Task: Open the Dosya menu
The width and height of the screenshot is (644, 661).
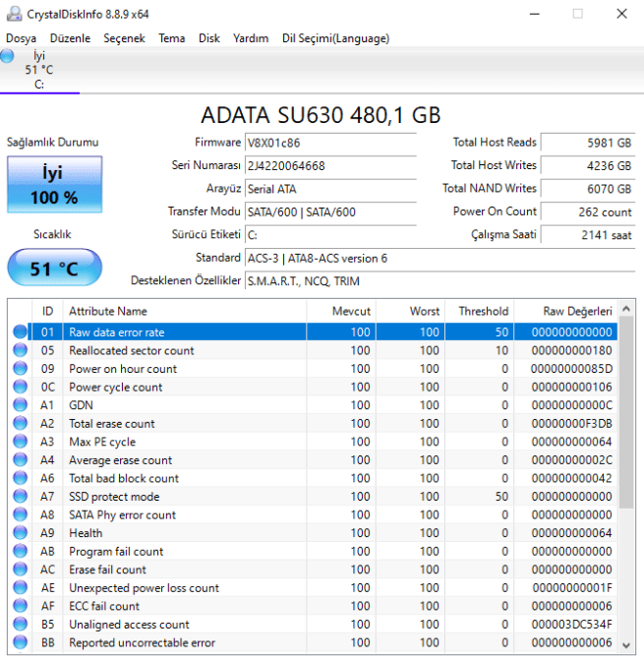Action: [x=21, y=38]
